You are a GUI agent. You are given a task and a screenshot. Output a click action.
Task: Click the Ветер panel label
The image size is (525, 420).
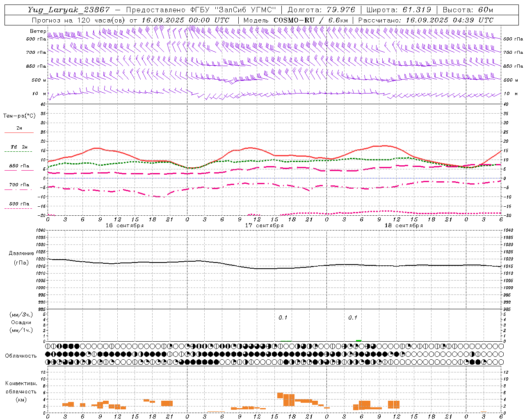coord(38,31)
